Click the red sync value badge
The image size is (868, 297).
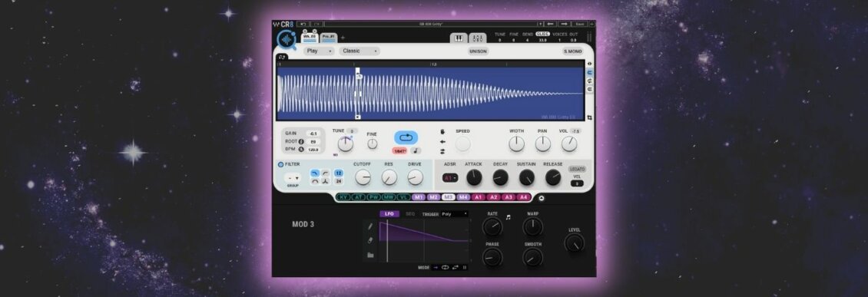(400, 150)
